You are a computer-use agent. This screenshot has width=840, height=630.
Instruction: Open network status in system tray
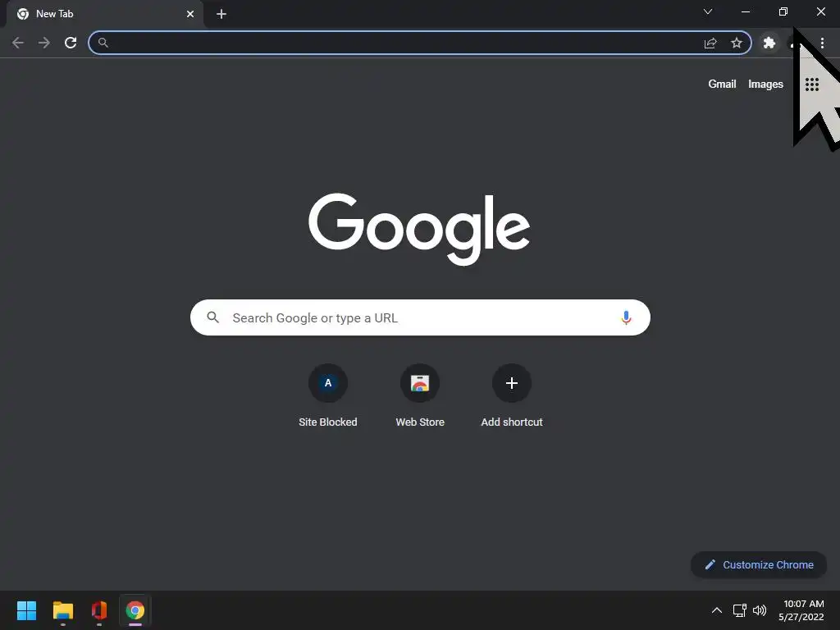(x=740, y=610)
